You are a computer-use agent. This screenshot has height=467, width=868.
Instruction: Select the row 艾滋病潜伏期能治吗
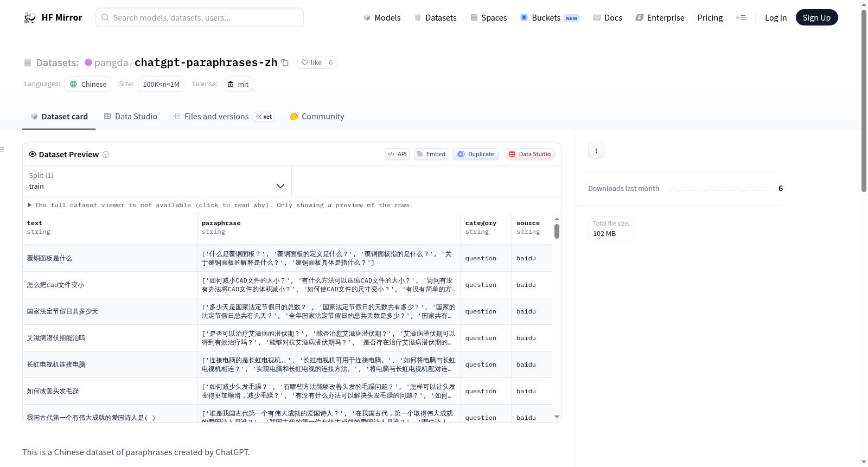click(288, 338)
